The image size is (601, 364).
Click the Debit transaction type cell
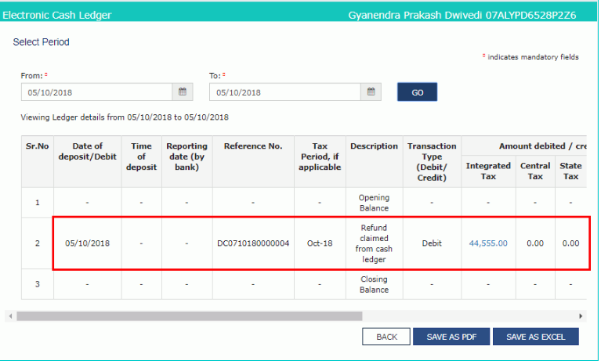pyautogui.click(x=432, y=243)
